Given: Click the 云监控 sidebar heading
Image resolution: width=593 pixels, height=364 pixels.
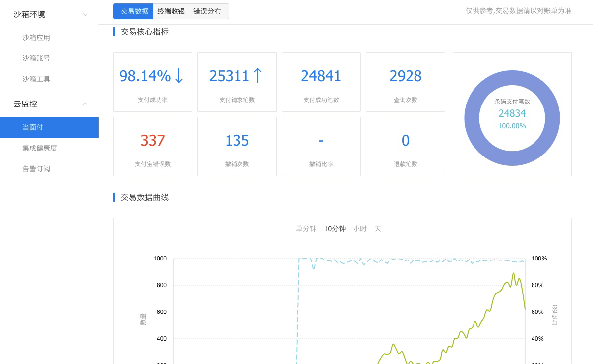Looking at the screenshot, I should [x=25, y=104].
